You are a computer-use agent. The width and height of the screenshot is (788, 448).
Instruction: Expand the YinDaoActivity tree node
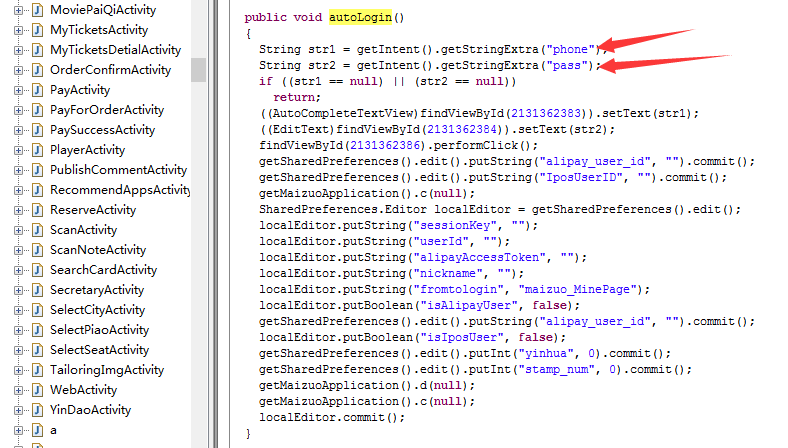coord(18,411)
